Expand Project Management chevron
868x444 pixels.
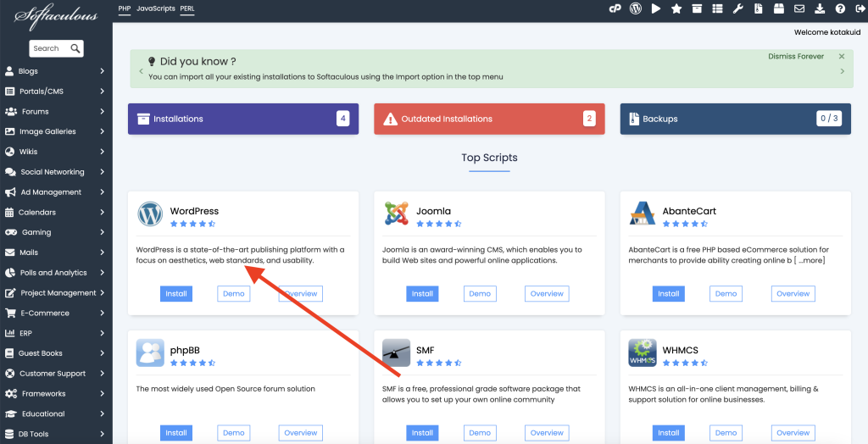pyautogui.click(x=103, y=292)
